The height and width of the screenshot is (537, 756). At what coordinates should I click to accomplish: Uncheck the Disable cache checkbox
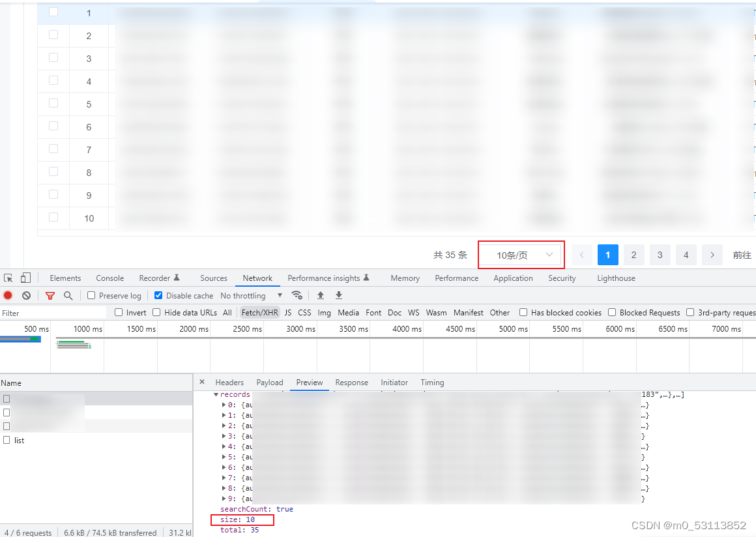(158, 295)
